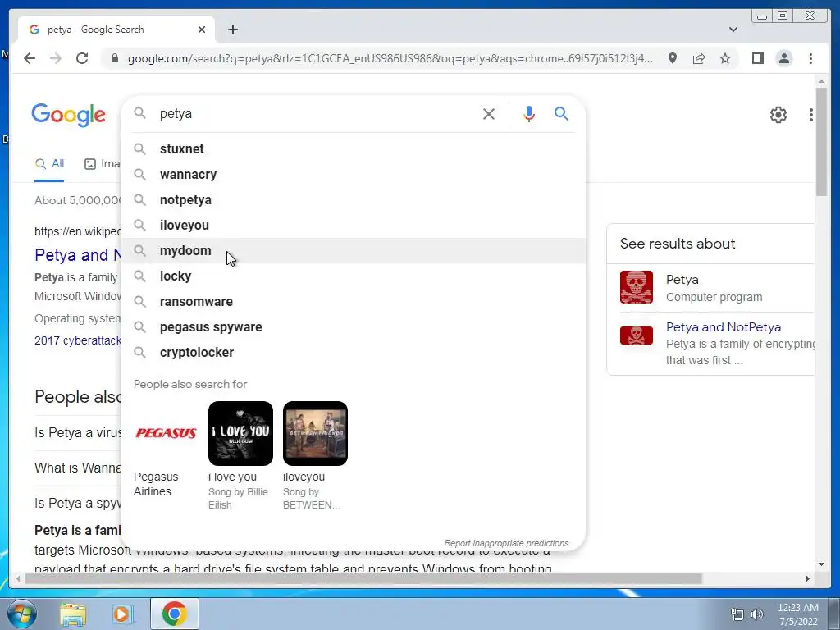The width and height of the screenshot is (840, 630).
Task: Open Chrome three-dot menu
Action: pyautogui.click(x=810, y=58)
